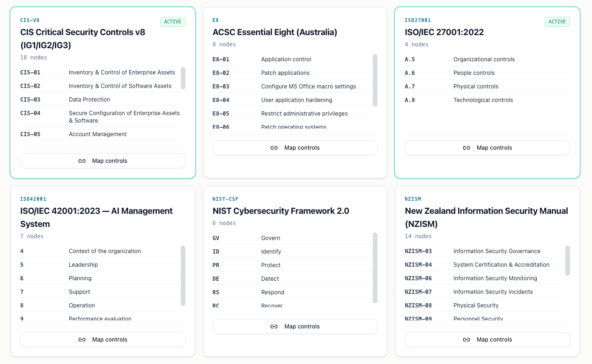Open the New Zealand Information Security Manual title
592x364 pixels.
(486, 218)
